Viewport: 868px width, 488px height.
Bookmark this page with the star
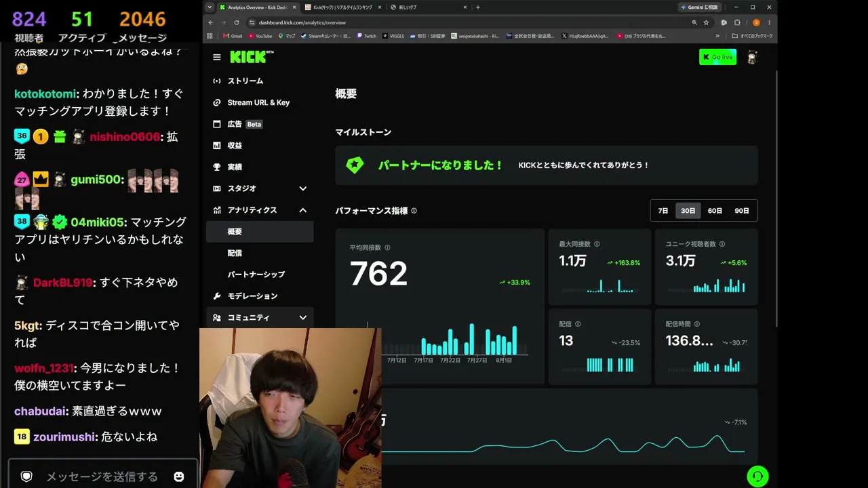[x=706, y=22]
